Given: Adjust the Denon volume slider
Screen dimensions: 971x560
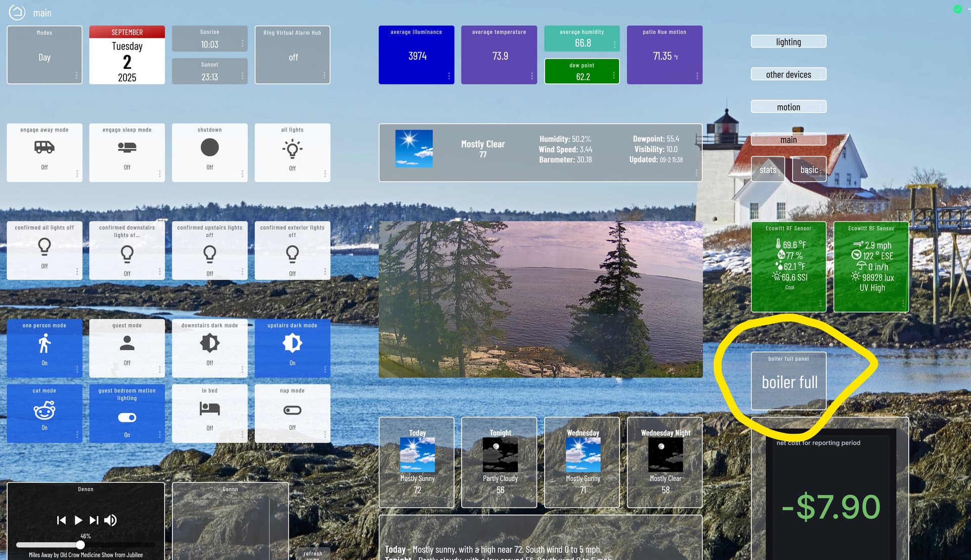Looking at the screenshot, I should tap(80, 545).
